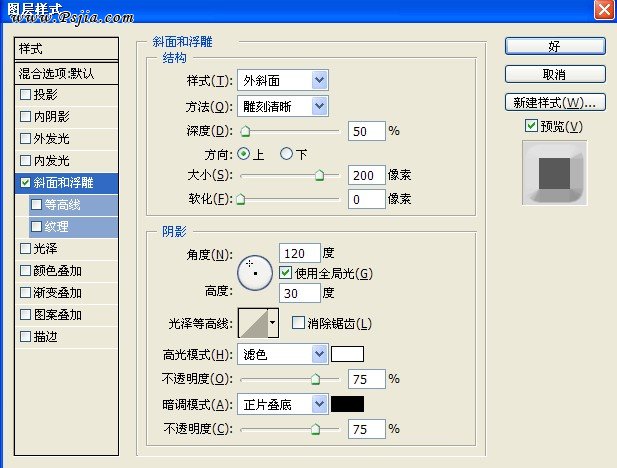Click the 大小 size value field
This screenshot has height=468, width=617.
click(x=366, y=175)
